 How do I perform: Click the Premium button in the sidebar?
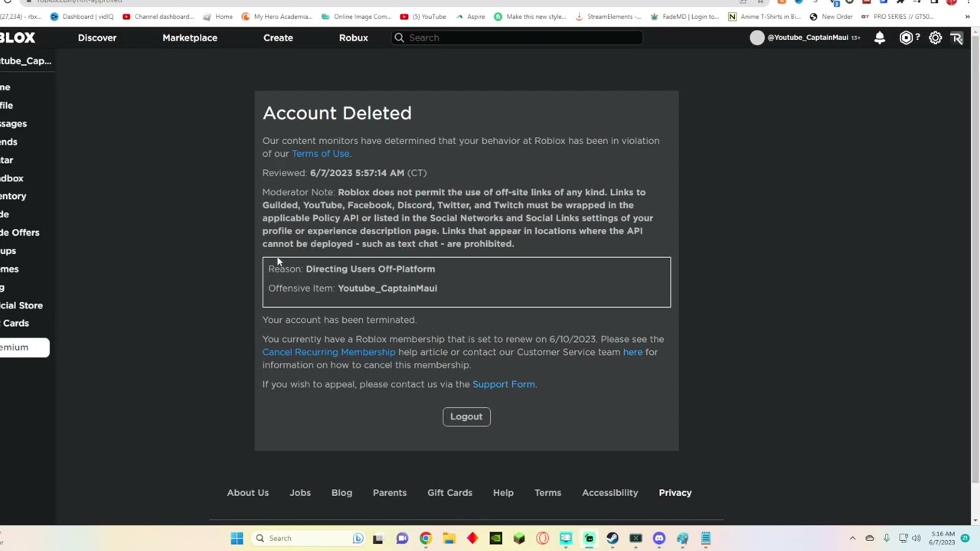[24, 347]
